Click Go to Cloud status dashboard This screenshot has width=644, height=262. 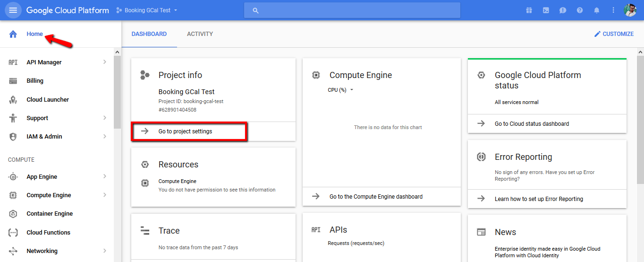point(532,124)
